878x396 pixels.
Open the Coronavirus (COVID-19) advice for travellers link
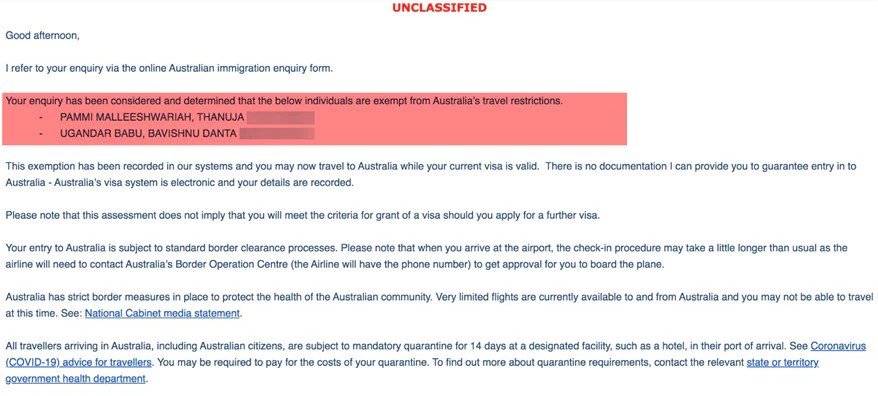[78, 362]
